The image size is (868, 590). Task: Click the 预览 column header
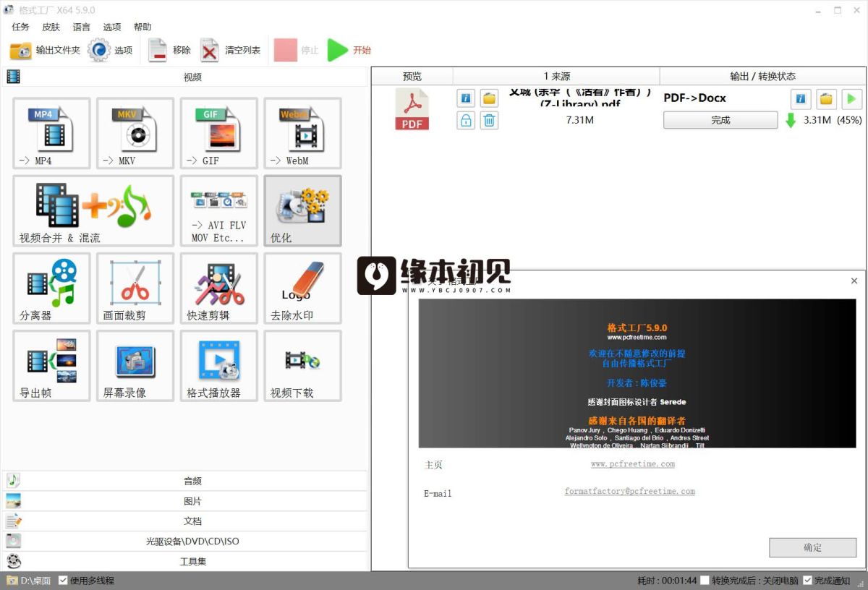412,76
